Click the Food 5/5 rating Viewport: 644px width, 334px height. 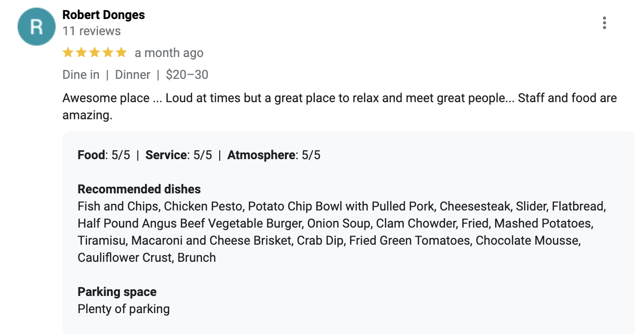pos(104,155)
